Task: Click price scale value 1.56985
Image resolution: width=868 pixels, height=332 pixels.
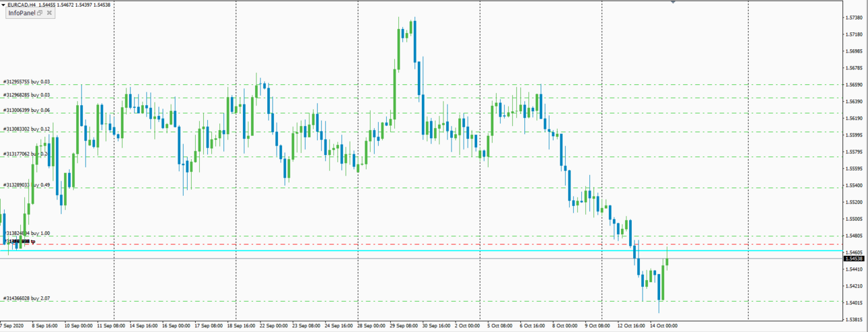Action: pos(855,51)
